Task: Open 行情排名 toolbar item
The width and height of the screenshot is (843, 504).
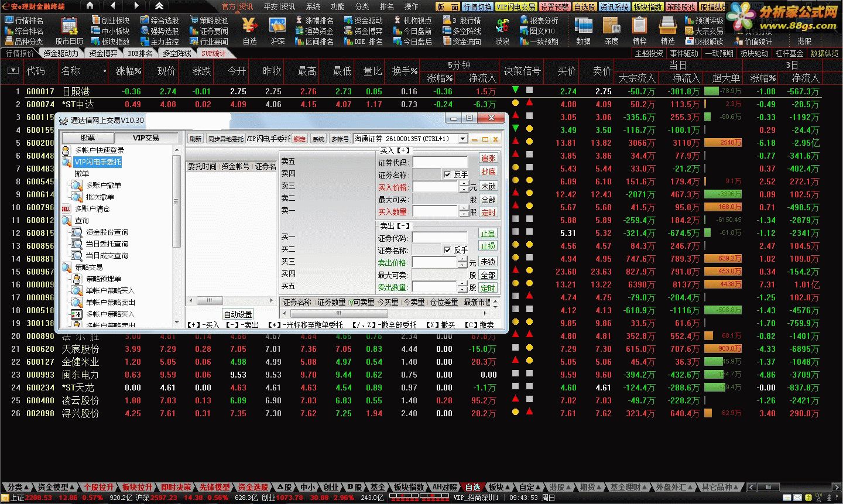Action: point(24,20)
